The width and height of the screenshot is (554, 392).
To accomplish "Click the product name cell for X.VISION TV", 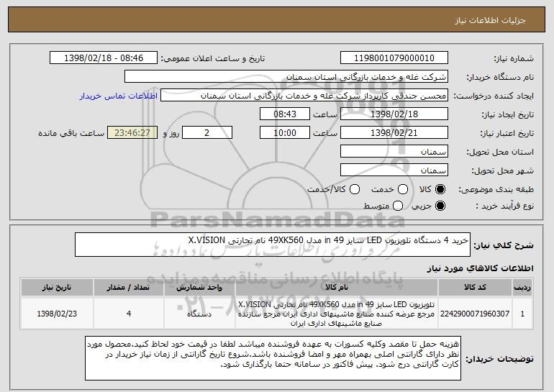I will tap(337, 314).
